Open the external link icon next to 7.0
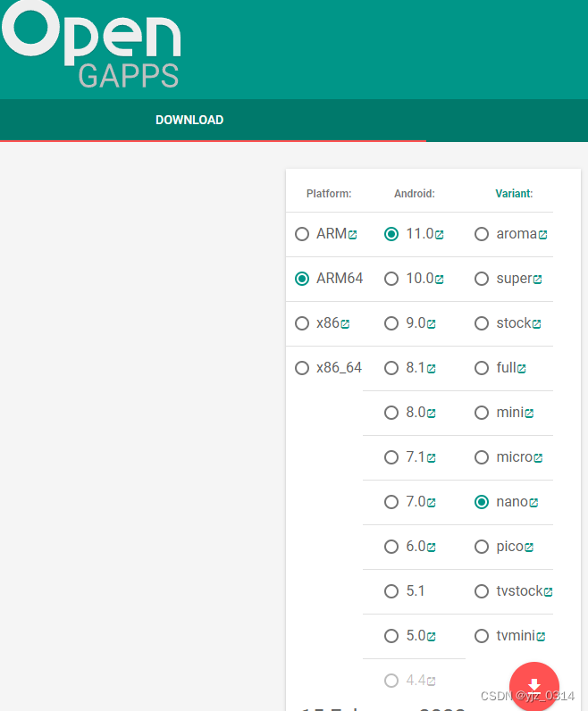This screenshot has height=711, width=588. [432, 503]
